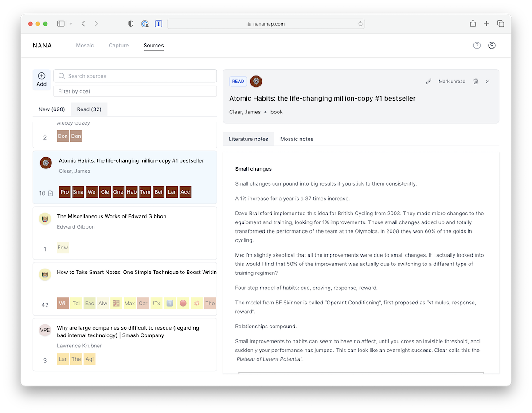The image size is (532, 413).
Task: Open the Filter by goal field
Action: (x=135, y=91)
